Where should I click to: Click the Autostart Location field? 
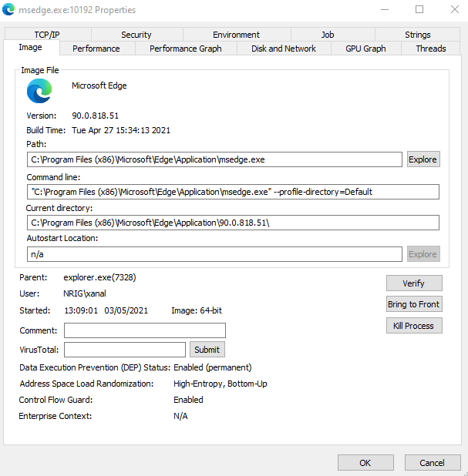(x=214, y=254)
